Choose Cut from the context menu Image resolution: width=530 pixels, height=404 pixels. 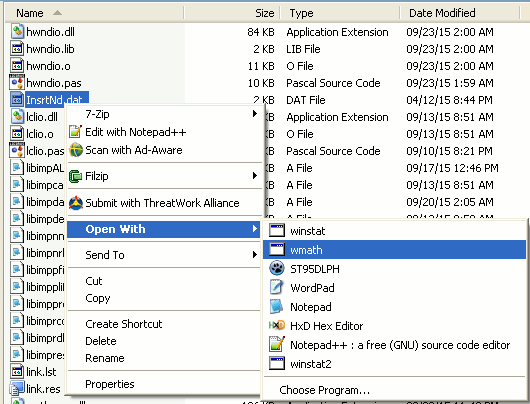point(165,281)
